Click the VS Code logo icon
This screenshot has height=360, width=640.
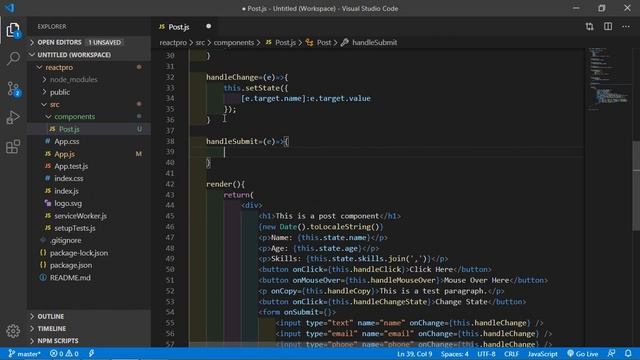pos(9,8)
